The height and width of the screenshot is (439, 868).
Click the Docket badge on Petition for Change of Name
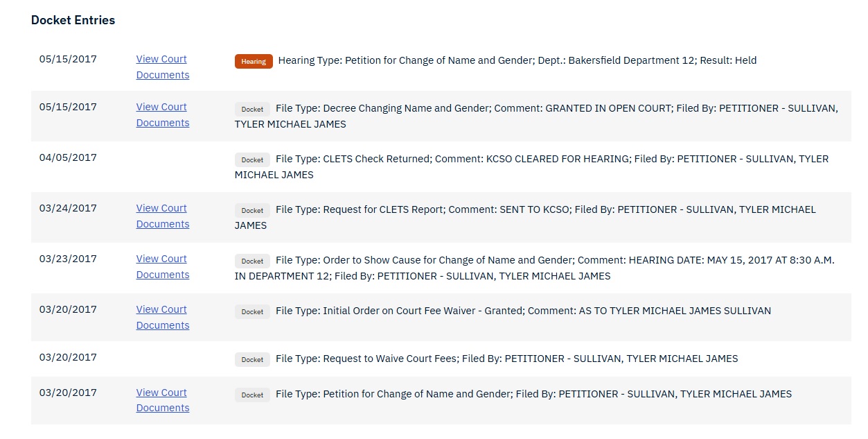[251, 395]
